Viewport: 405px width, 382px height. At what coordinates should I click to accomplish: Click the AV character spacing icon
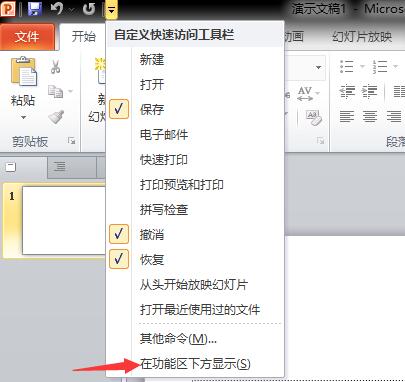(305, 93)
